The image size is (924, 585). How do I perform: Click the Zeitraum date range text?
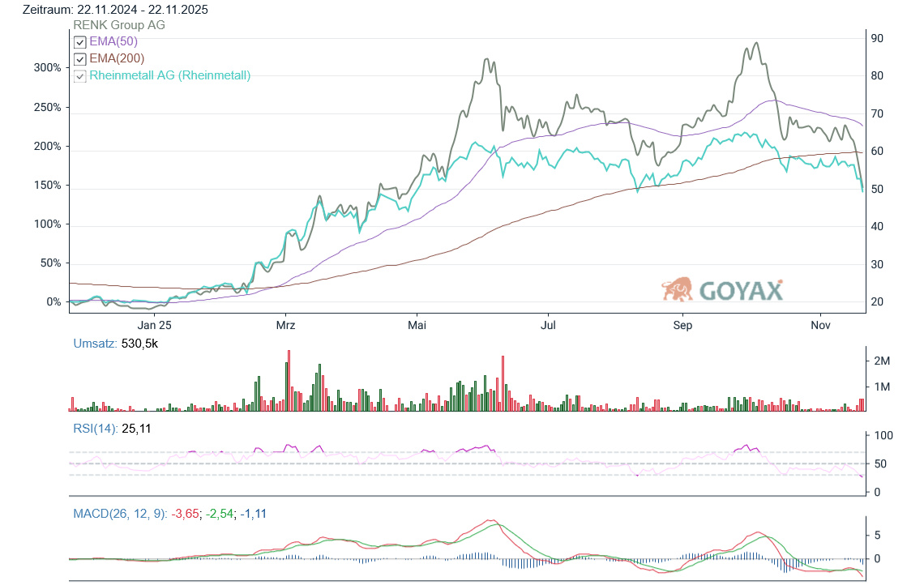tap(114, 10)
